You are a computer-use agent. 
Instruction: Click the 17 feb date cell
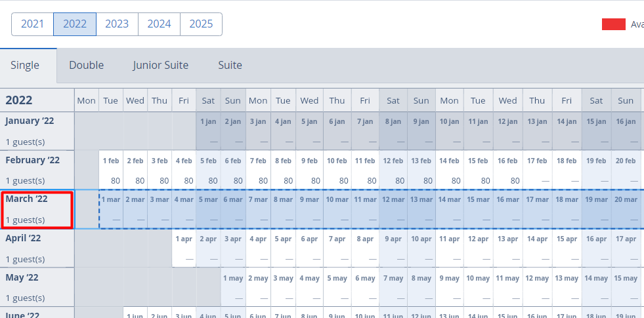pyautogui.click(x=537, y=170)
